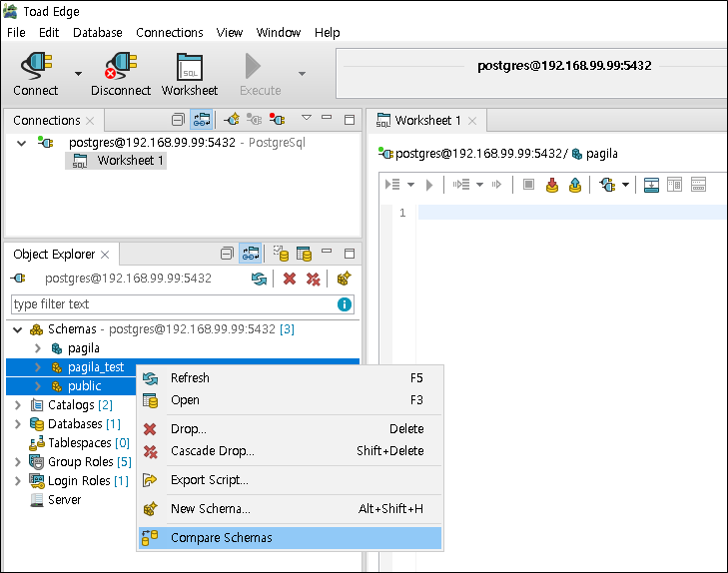Collapse all in Object Explorer panel
Viewport: 728px width, 573px height.
pyautogui.click(x=227, y=254)
